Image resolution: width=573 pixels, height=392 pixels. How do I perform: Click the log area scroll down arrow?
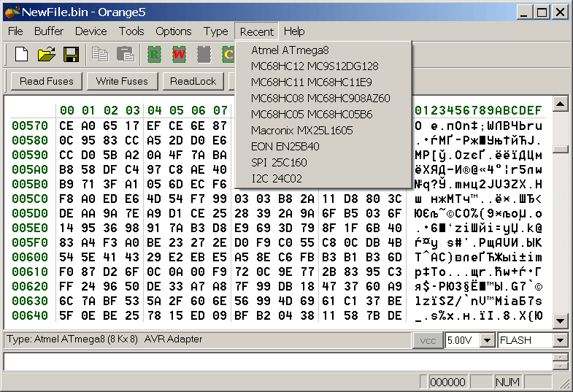[560, 366]
